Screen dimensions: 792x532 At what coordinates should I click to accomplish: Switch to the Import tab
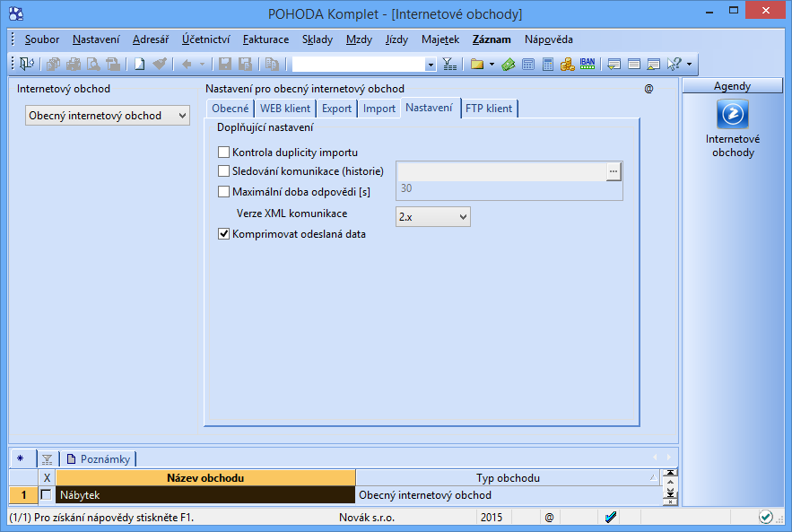379,109
